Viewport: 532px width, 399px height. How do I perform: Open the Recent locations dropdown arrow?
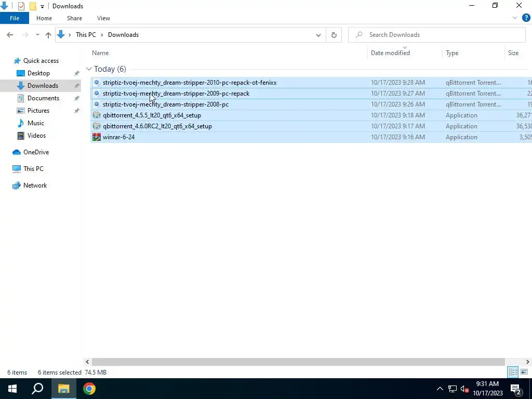click(x=37, y=35)
